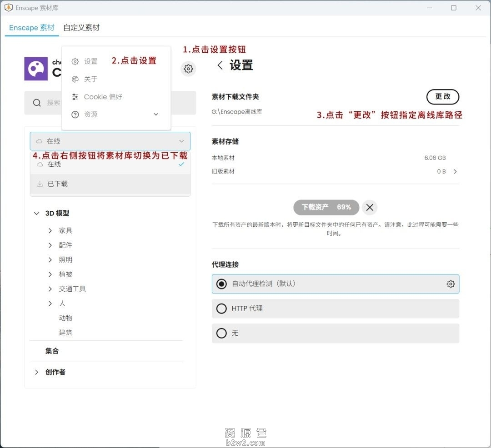This screenshot has width=491, height=448.
Task: Click the search magnifier icon
Action: tap(37, 103)
